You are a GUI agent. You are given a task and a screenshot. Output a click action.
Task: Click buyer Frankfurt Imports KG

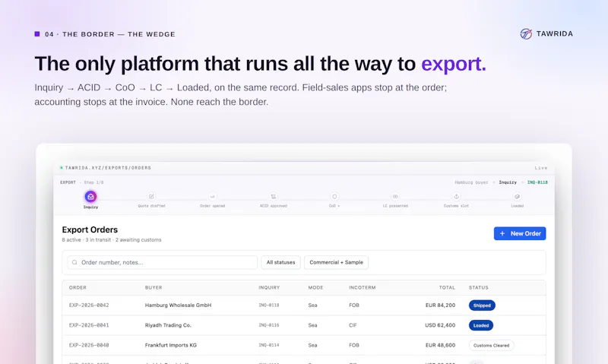[170, 345]
